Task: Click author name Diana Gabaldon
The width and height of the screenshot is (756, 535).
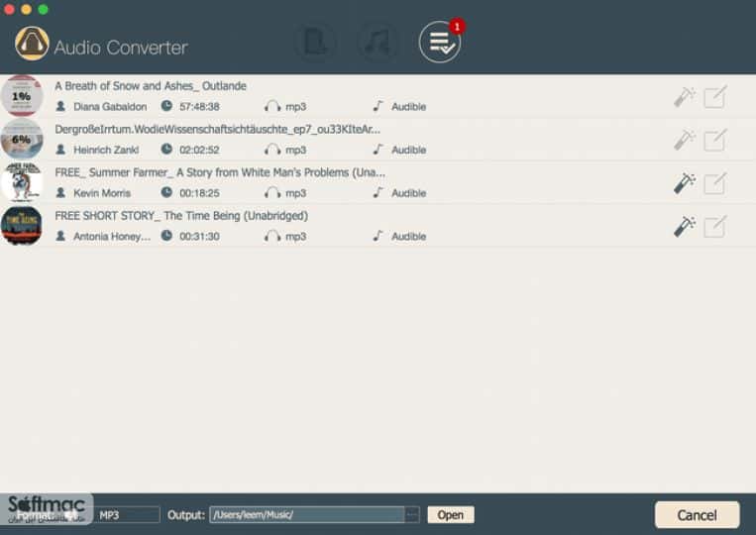Action: tap(110, 107)
